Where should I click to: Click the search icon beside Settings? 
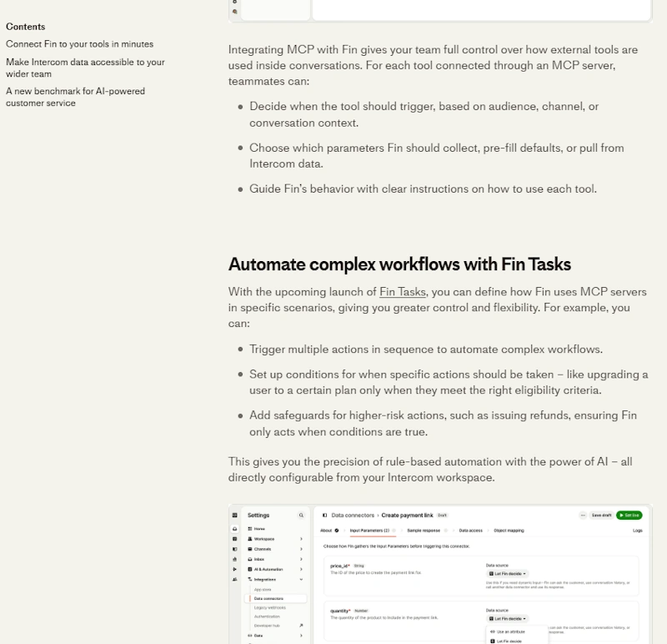pyautogui.click(x=301, y=515)
